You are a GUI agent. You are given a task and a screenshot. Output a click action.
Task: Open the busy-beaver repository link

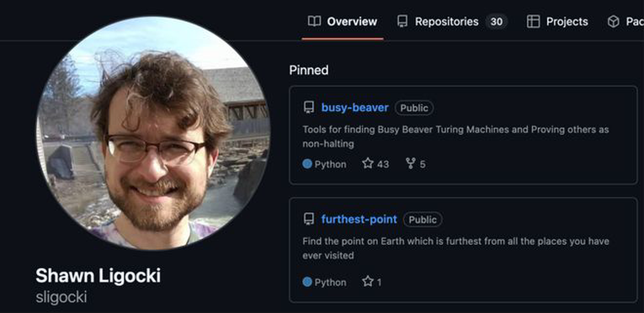(355, 108)
